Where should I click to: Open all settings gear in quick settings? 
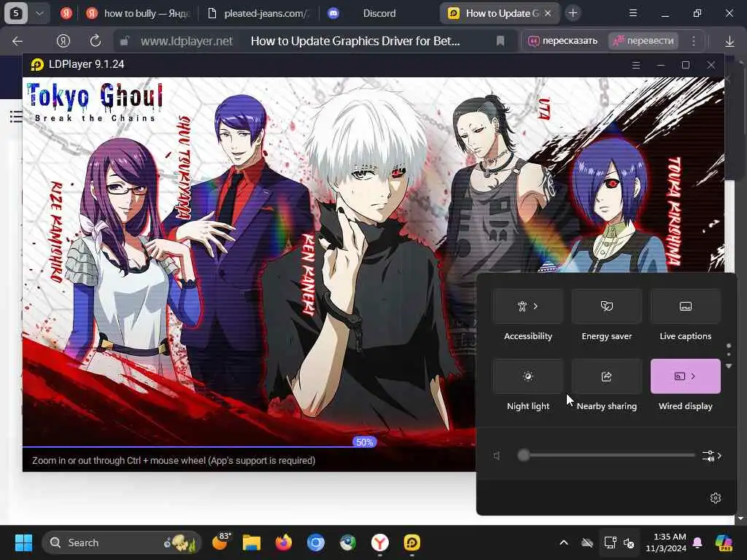point(715,498)
